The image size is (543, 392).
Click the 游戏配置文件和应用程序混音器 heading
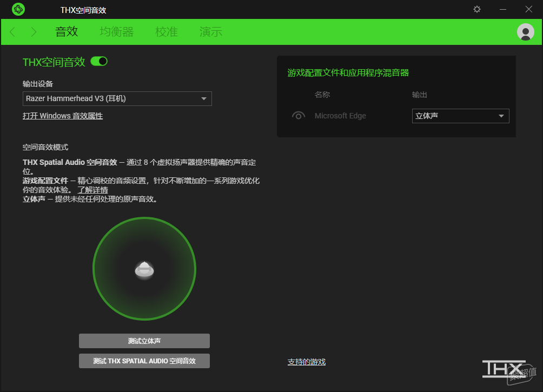(348, 72)
